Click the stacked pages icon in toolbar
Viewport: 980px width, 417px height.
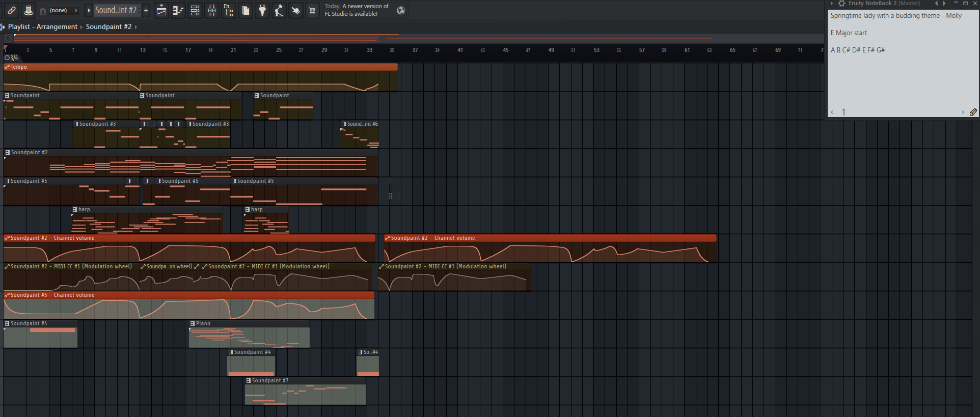[x=246, y=10]
